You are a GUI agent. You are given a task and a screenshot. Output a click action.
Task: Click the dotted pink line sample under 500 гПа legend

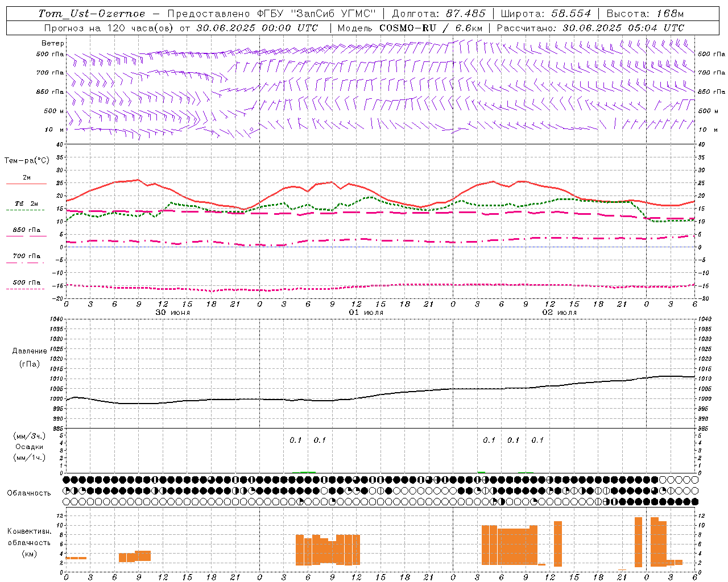click(26, 289)
